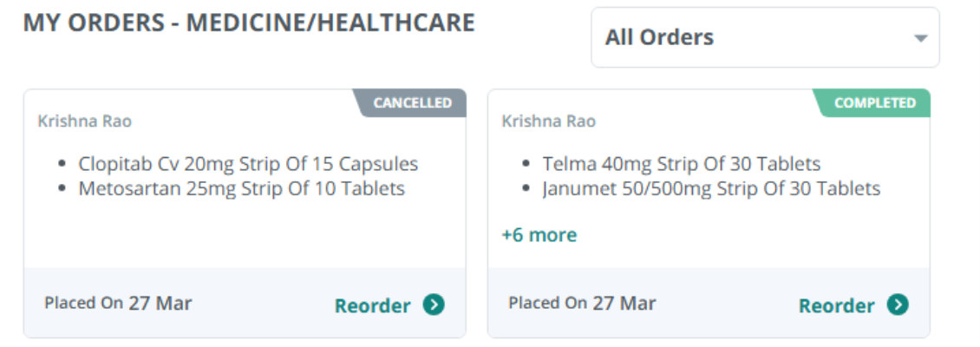Select Clopitab Cv 20mg Strip Of 15 Capsules
980x347 pixels.
click(x=248, y=164)
